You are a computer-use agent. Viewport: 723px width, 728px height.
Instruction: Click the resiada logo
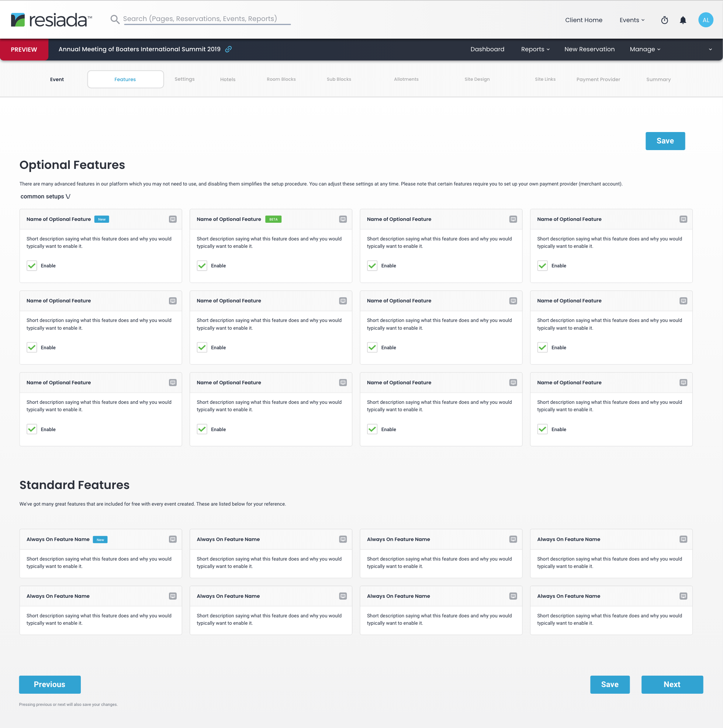pos(52,20)
